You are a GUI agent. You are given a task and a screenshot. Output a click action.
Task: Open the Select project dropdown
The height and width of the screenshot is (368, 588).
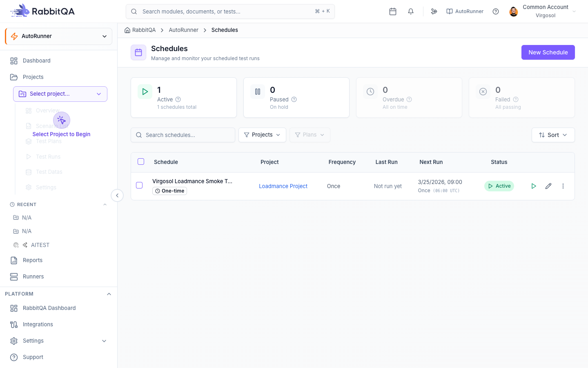(x=60, y=94)
